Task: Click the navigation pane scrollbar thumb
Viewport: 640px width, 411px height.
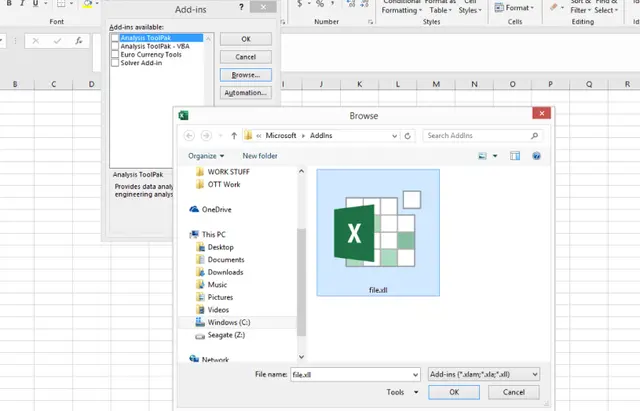Action: [301, 282]
